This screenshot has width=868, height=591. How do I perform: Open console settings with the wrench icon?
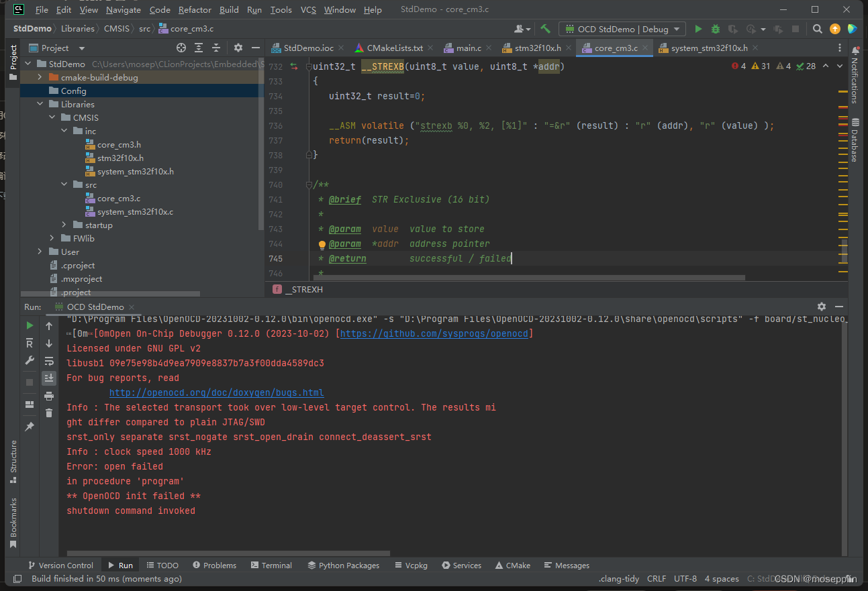(29, 360)
